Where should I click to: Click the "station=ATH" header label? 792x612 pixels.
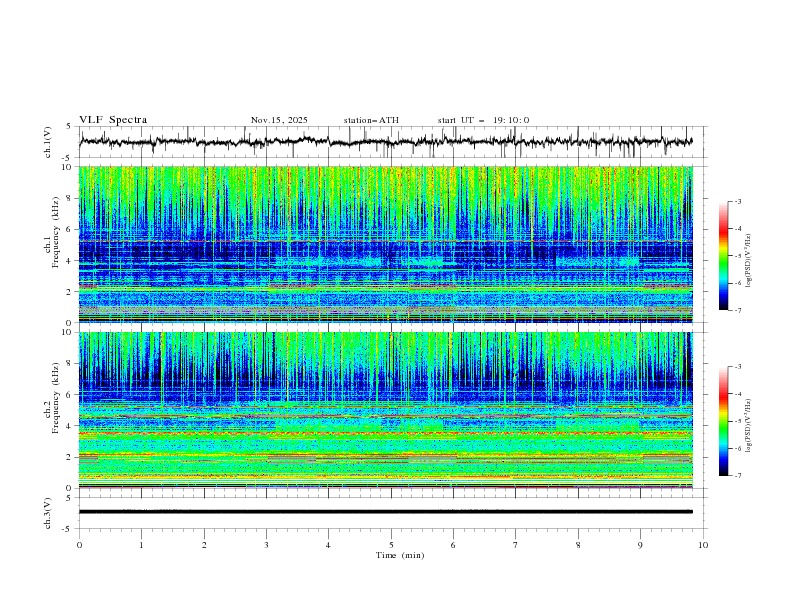point(371,120)
